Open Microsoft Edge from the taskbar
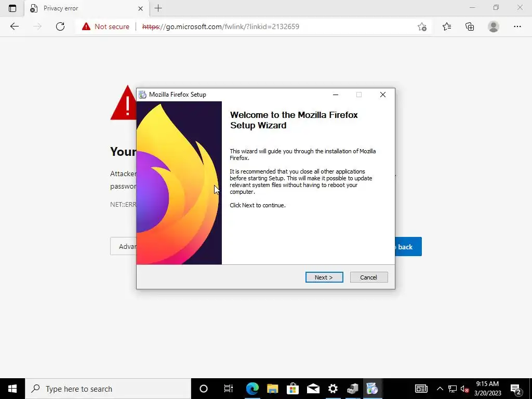Image resolution: width=532 pixels, height=399 pixels. click(x=252, y=389)
